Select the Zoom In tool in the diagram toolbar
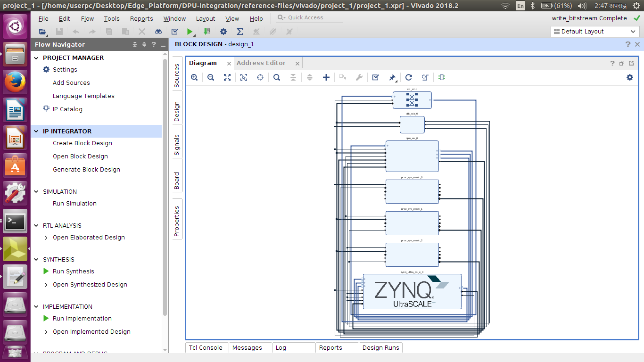Viewport: 644px width, 362px height. pyautogui.click(x=194, y=77)
